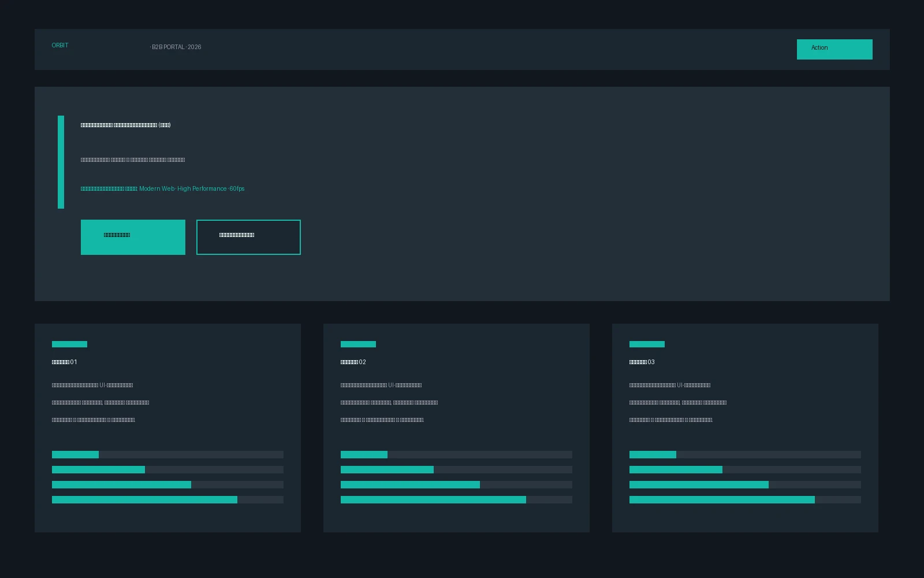Click the second progress bar in card 02
This screenshot has height=578, width=924.
pyautogui.click(x=456, y=469)
